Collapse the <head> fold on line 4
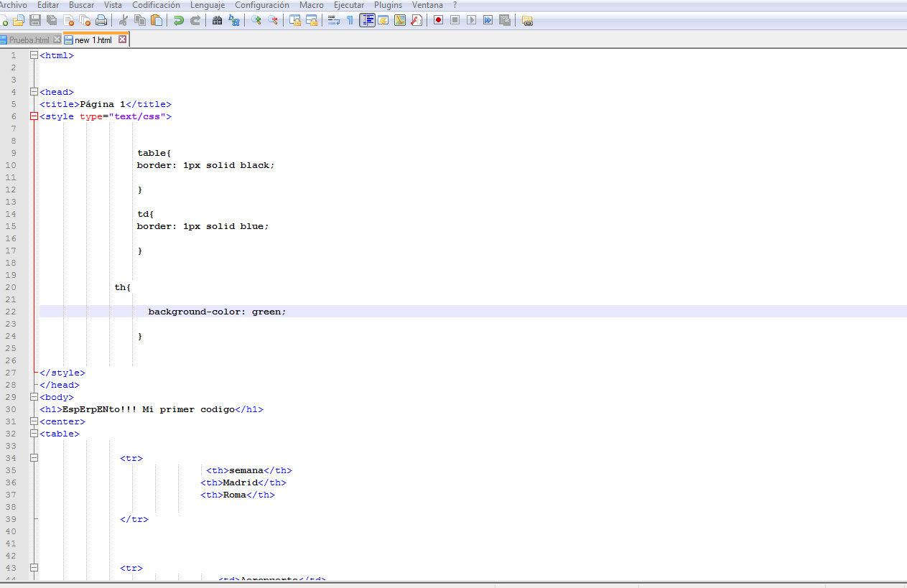 [34, 92]
